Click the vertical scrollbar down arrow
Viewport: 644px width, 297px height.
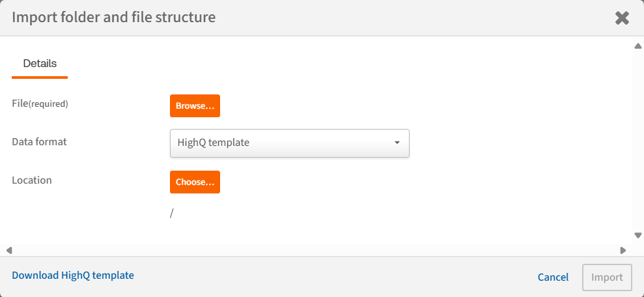[638, 235]
